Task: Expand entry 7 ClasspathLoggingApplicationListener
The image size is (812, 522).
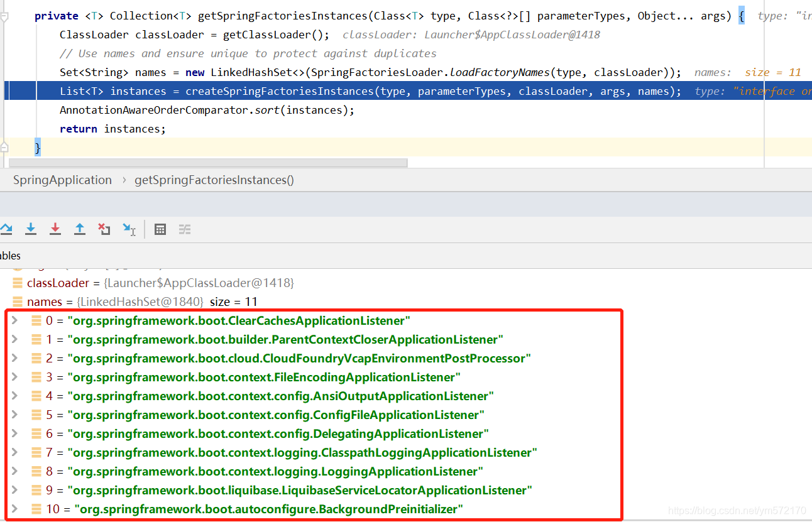Action: pos(16,453)
